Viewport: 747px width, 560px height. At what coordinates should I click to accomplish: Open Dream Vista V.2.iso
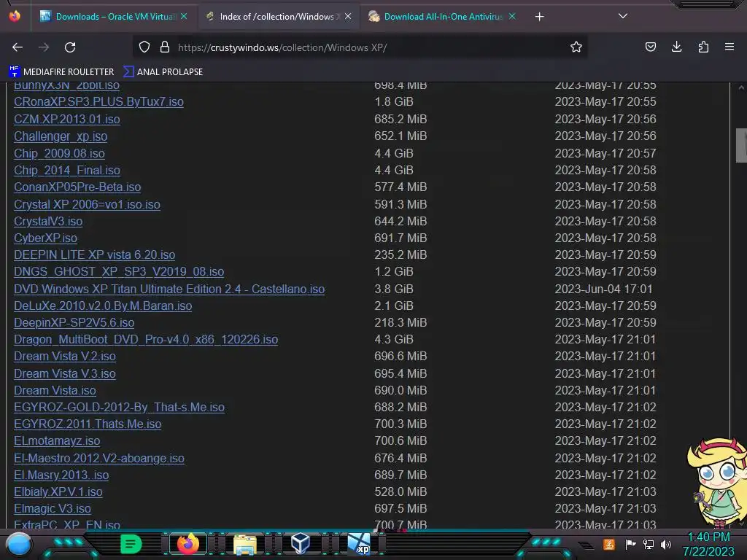pos(65,356)
